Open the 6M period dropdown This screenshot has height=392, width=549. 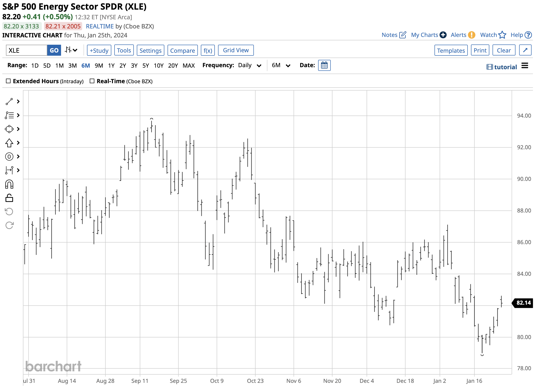[x=281, y=65]
